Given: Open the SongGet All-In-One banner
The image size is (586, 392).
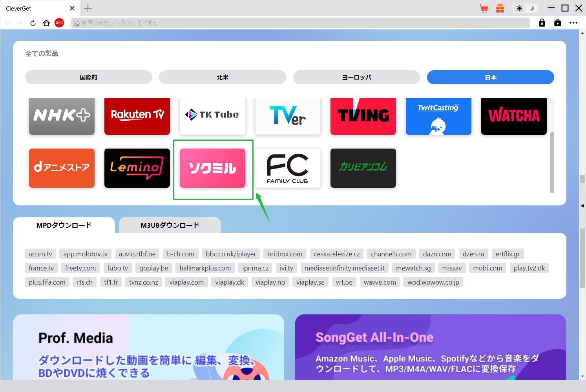Looking at the screenshot, I should (431, 347).
